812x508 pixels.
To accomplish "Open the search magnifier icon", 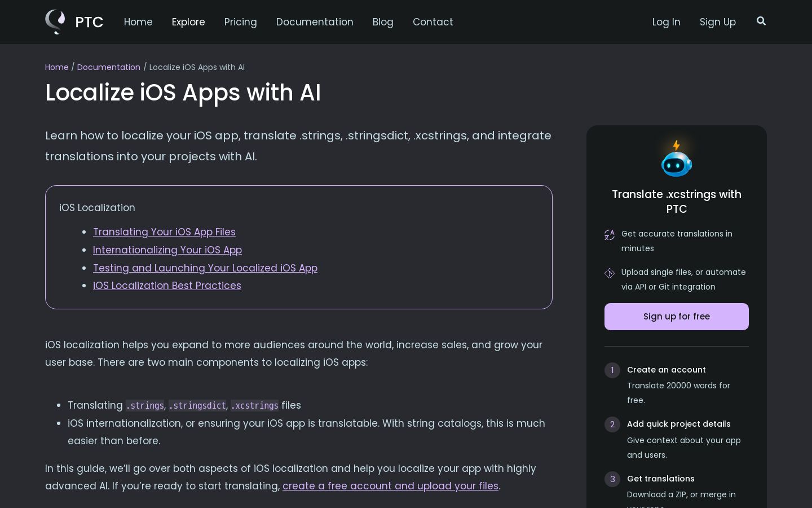I will point(761,21).
